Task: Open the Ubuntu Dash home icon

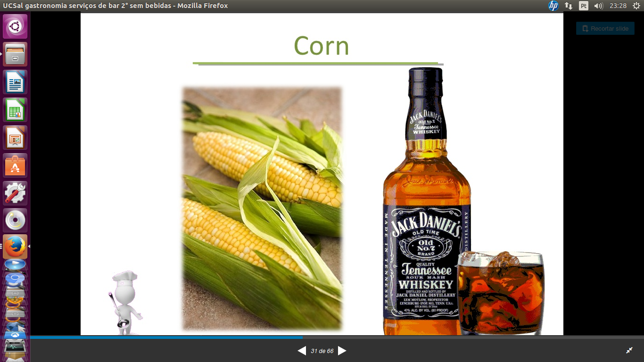Action: click(15, 26)
